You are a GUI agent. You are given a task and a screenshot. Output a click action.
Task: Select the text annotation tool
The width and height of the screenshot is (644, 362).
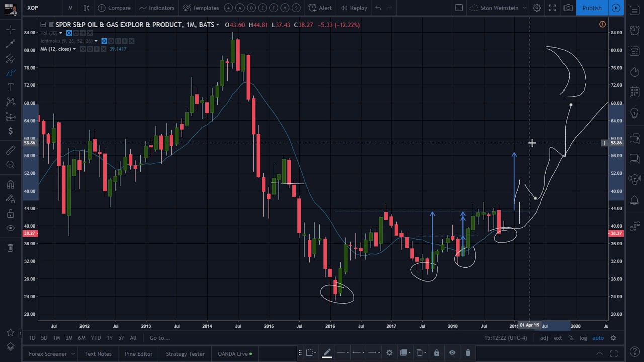(10, 88)
